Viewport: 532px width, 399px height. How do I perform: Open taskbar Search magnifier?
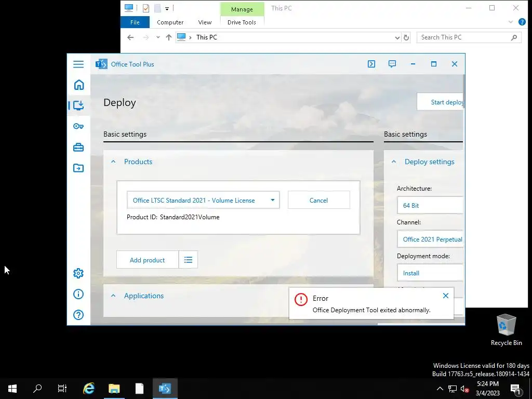(x=37, y=389)
